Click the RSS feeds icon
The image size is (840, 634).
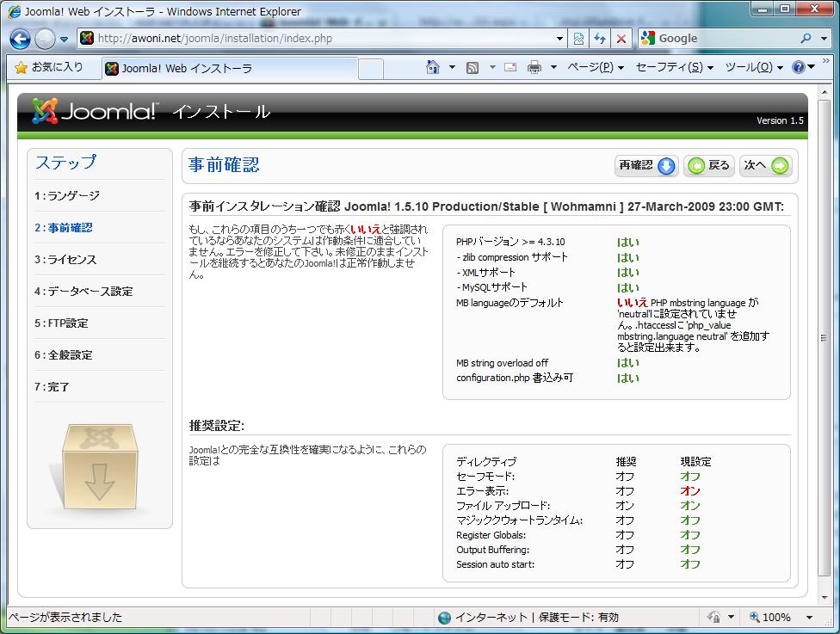(x=472, y=67)
